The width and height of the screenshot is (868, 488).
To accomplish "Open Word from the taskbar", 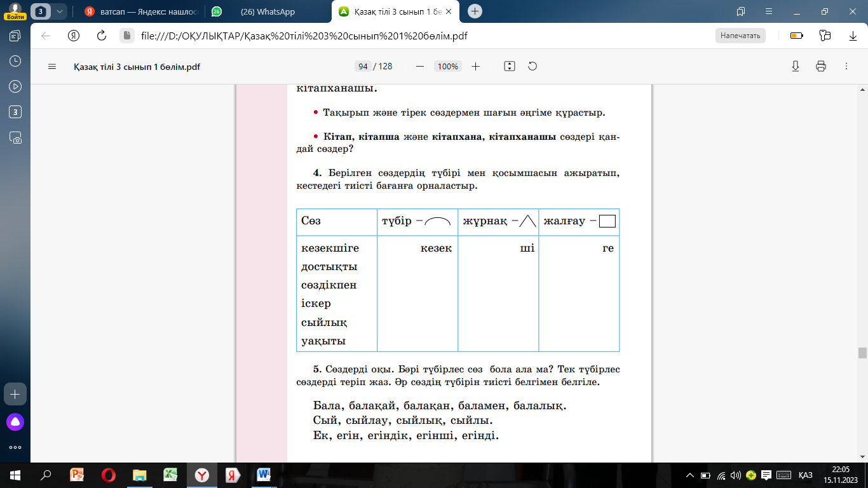I will point(264,475).
